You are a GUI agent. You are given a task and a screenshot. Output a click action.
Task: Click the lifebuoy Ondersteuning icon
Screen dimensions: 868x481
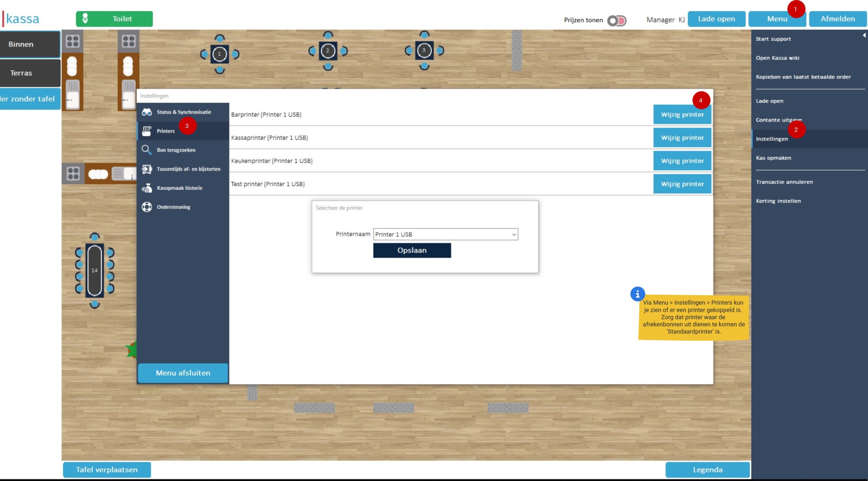[x=146, y=207]
